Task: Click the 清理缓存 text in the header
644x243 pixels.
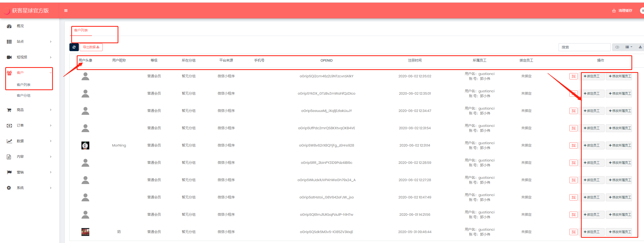Action: (x=625, y=11)
